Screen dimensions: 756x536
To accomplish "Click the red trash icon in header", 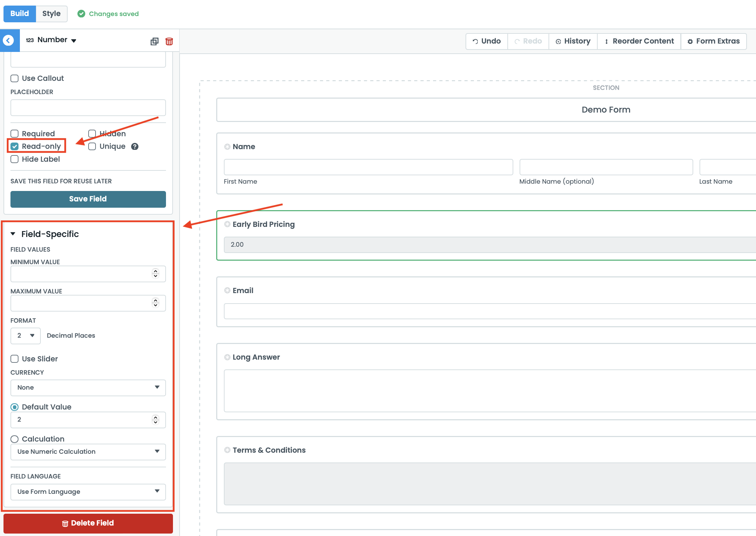I will tap(169, 41).
